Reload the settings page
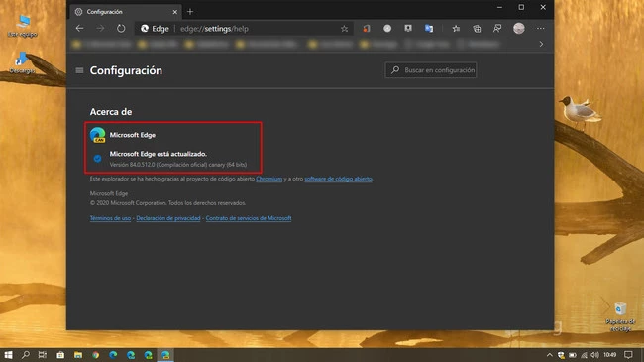 pos(121,29)
